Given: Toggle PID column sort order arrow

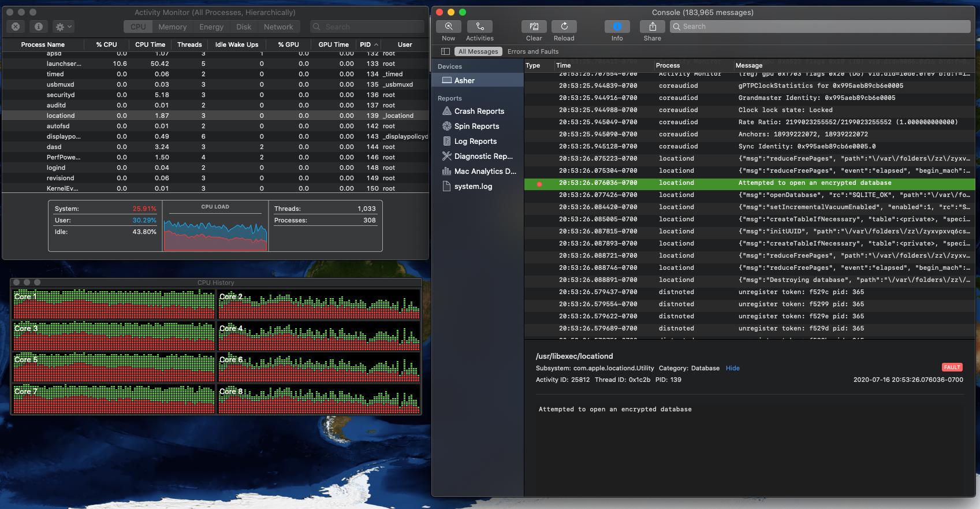Looking at the screenshot, I should click(x=377, y=44).
